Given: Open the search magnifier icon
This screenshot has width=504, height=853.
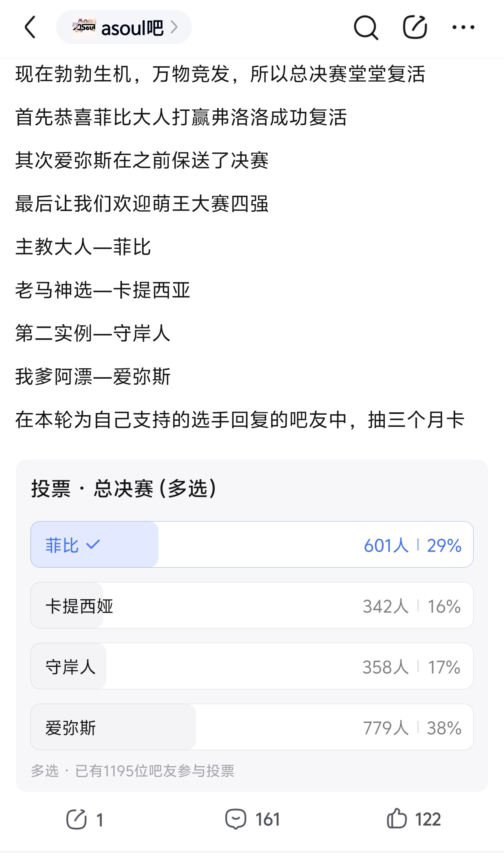Looking at the screenshot, I should (366, 28).
